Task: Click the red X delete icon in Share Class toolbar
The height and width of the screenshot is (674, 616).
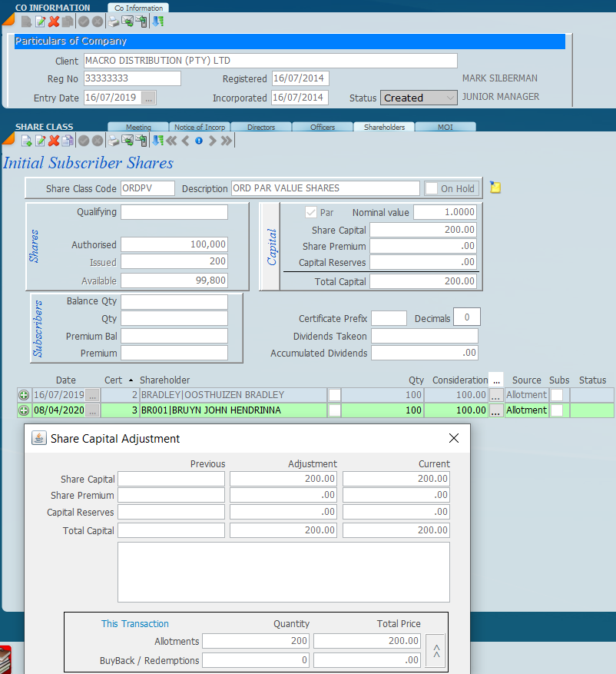Action: tap(54, 141)
